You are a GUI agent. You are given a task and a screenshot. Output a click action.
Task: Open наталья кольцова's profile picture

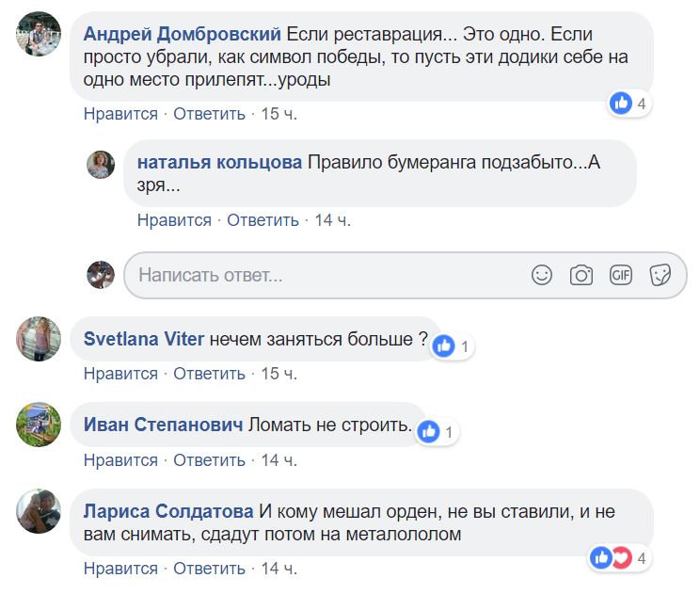[101, 165]
